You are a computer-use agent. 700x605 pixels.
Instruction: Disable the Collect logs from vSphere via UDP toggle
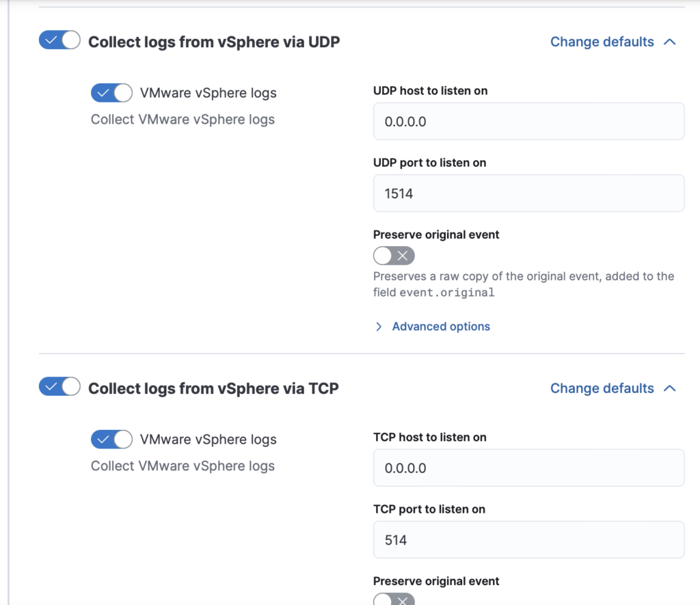(x=59, y=40)
